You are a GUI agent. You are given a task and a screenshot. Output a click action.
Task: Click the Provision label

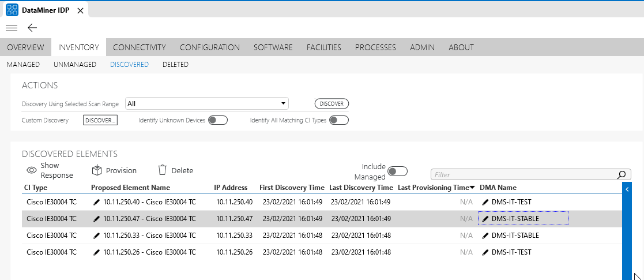coord(121,171)
